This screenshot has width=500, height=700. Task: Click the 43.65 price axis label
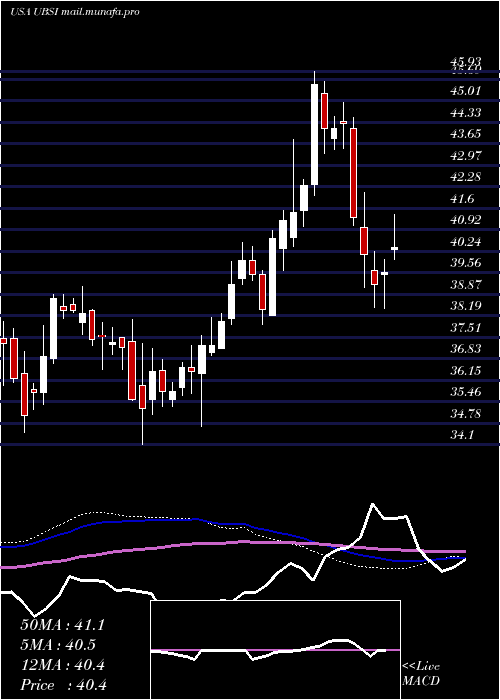tap(466, 134)
